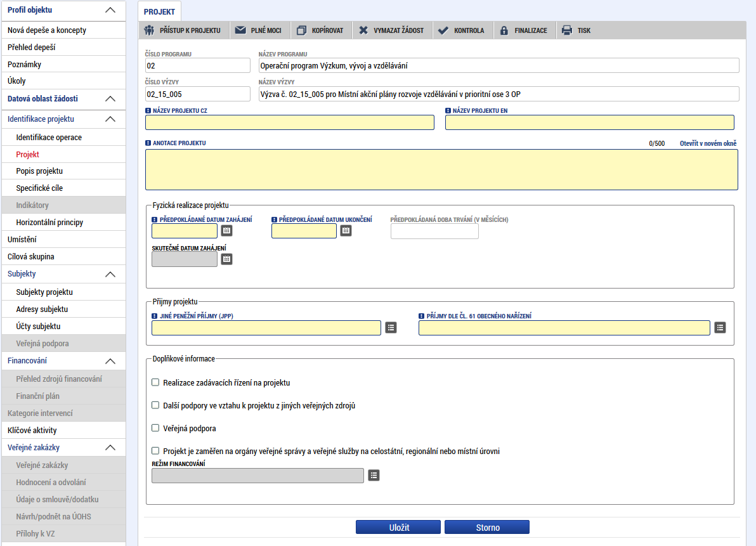Open list picker for Režim financování
This screenshot has width=756, height=546.
tap(374, 475)
